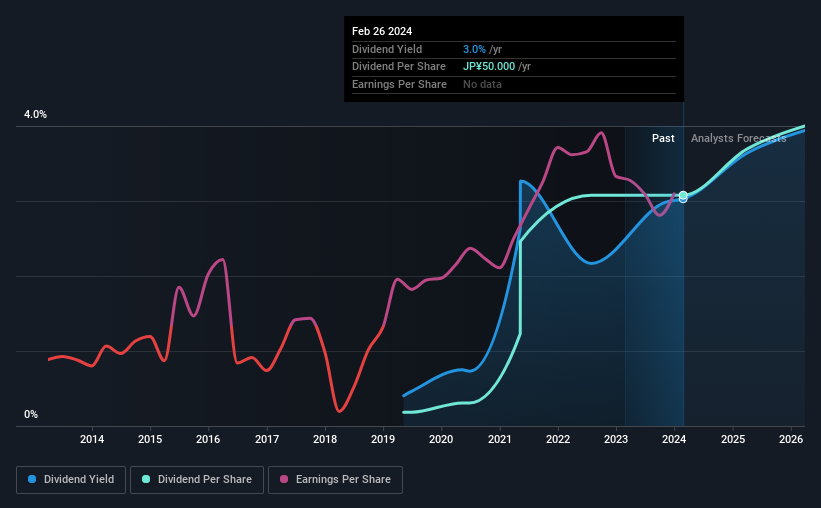This screenshot has width=821, height=508.
Task: Click the Earnings Per Share peak near 2023
Action: (x=601, y=132)
